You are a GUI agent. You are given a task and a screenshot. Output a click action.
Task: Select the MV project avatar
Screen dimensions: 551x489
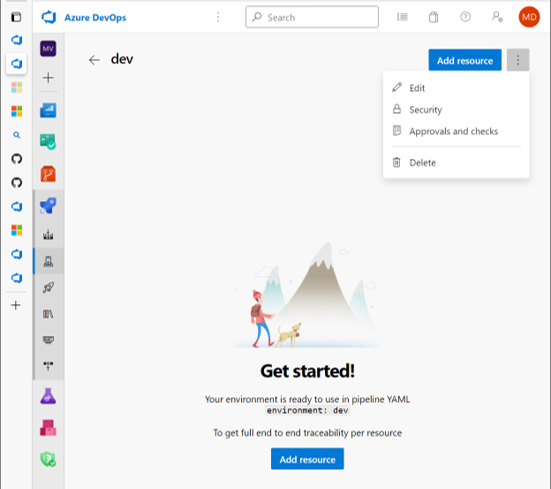pyautogui.click(x=48, y=48)
